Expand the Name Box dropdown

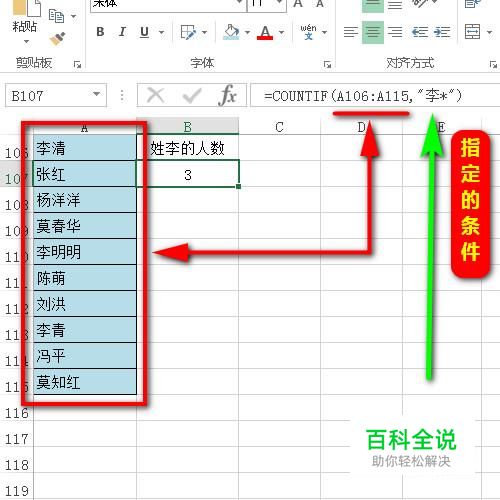[97, 95]
